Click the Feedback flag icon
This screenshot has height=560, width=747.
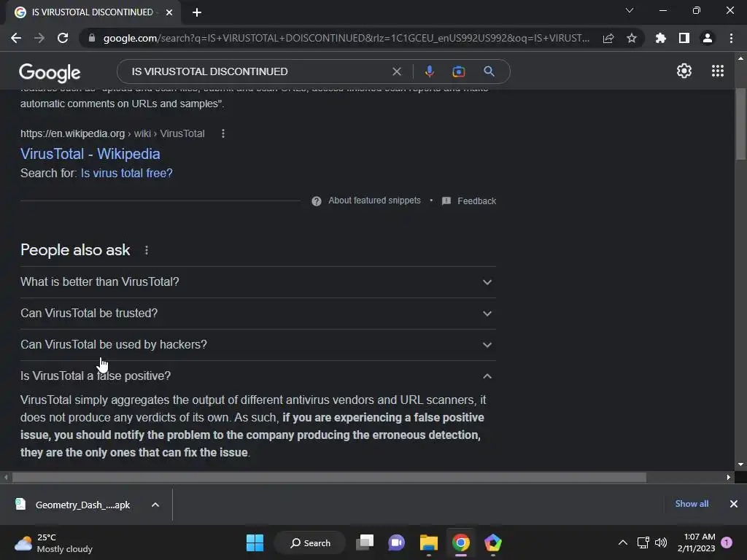point(446,201)
